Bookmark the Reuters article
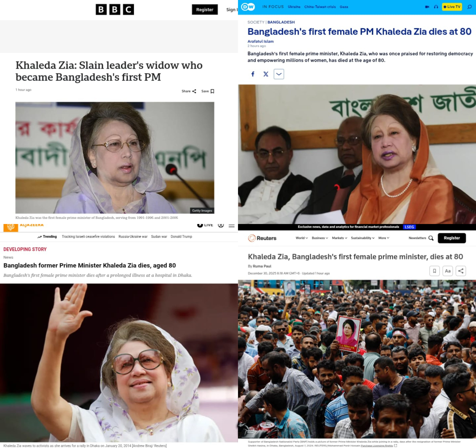Screen dimensions: 476x448 434,271
